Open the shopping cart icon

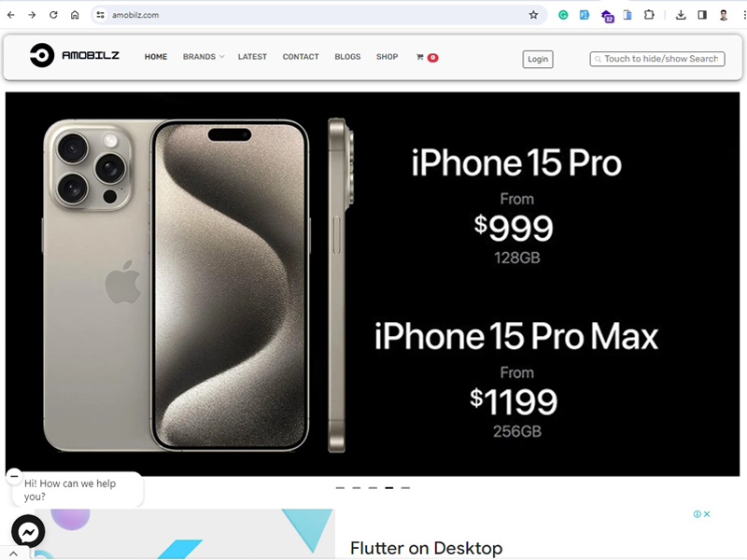tap(419, 57)
